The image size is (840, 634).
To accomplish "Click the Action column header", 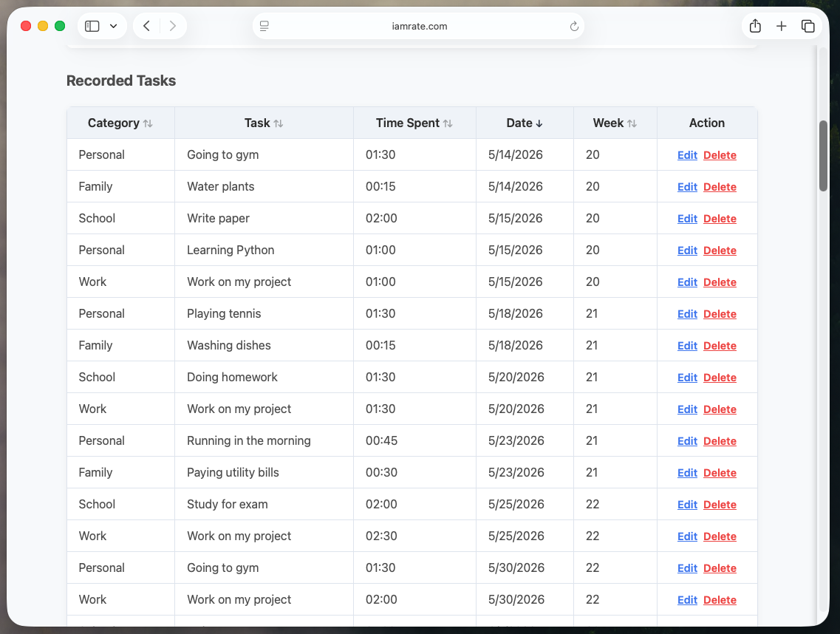I will coord(707,123).
